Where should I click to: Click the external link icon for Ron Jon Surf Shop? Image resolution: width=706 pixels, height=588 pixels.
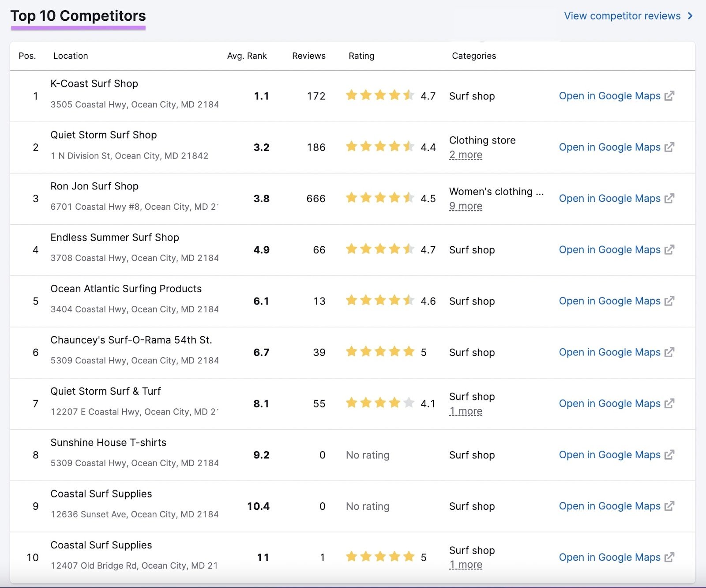pyautogui.click(x=670, y=198)
